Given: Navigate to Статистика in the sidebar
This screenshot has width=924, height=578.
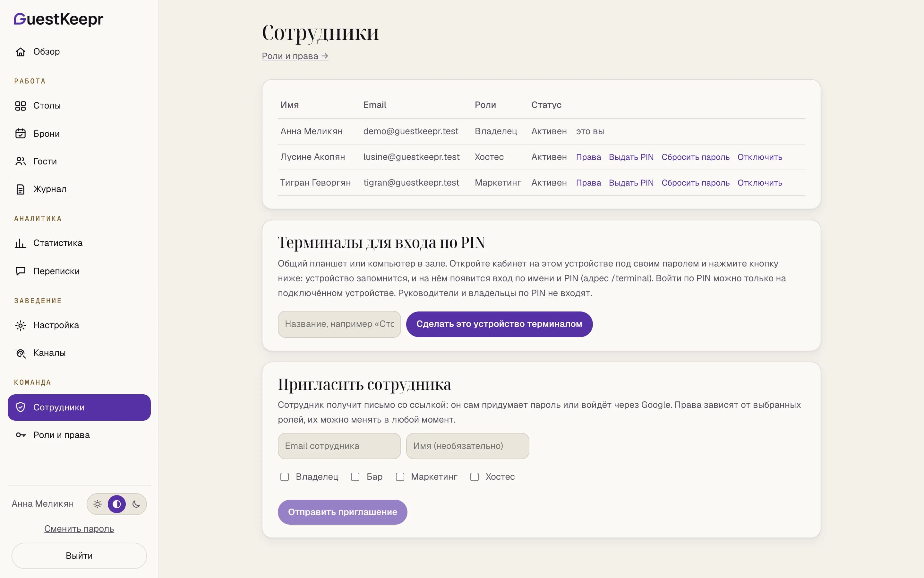Looking at the screenshot, I should click(x=79, y=243).
